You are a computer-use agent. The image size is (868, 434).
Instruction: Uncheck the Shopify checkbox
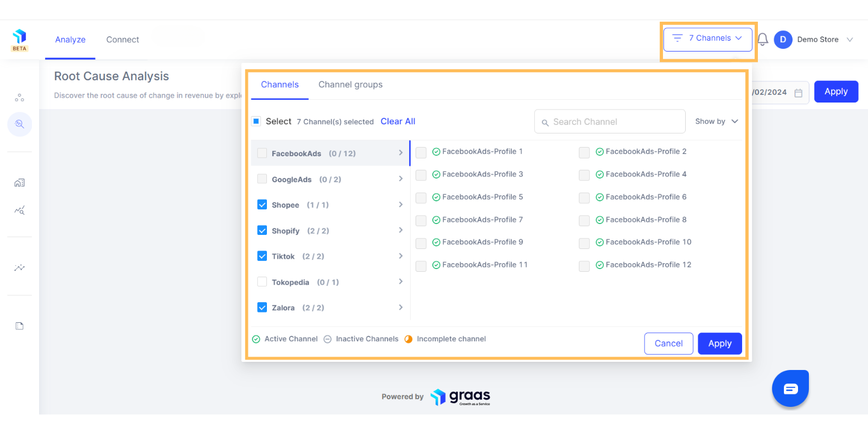click(262, 230)
